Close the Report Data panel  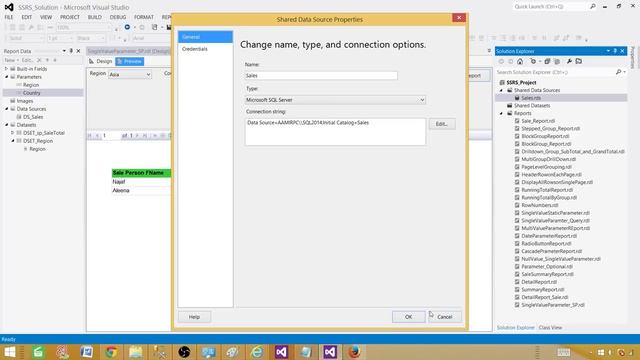(78, 51)
